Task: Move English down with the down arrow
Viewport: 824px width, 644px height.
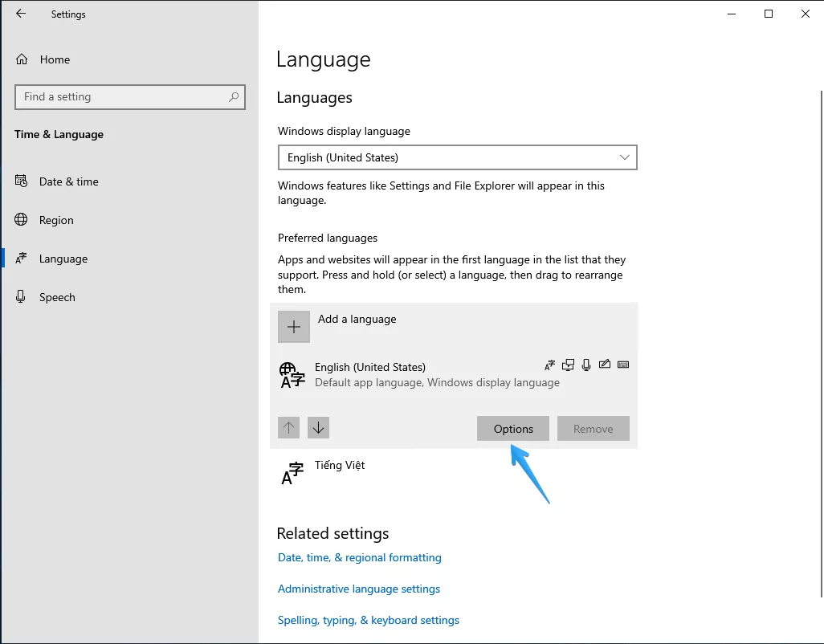Action: click(x=318, y=428)
